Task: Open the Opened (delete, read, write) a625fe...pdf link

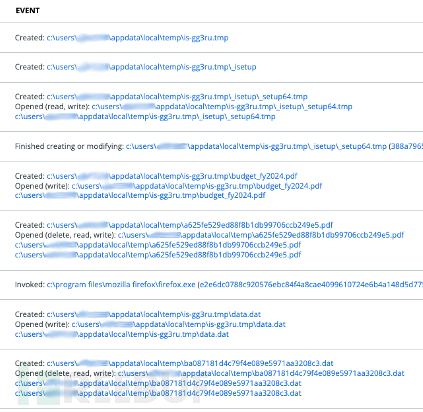Action: 261,235
